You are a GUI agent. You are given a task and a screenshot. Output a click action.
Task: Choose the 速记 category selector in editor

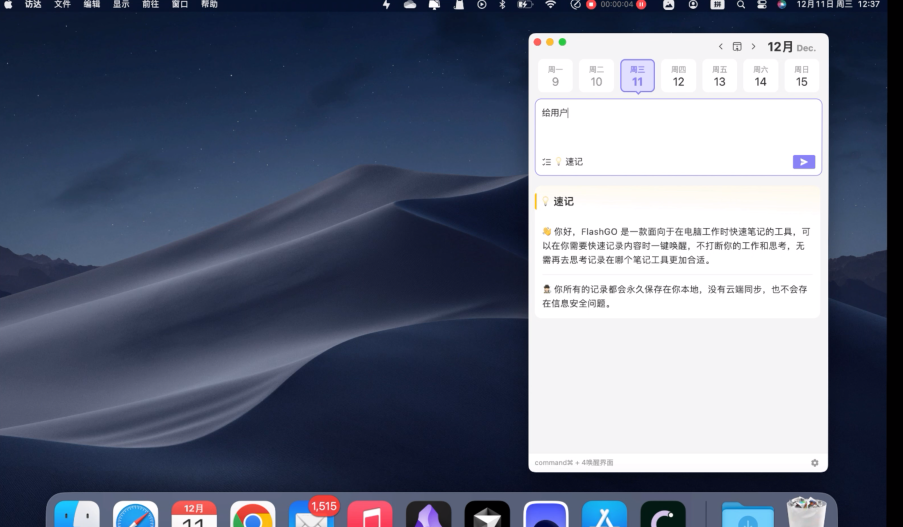coord(569,162)
